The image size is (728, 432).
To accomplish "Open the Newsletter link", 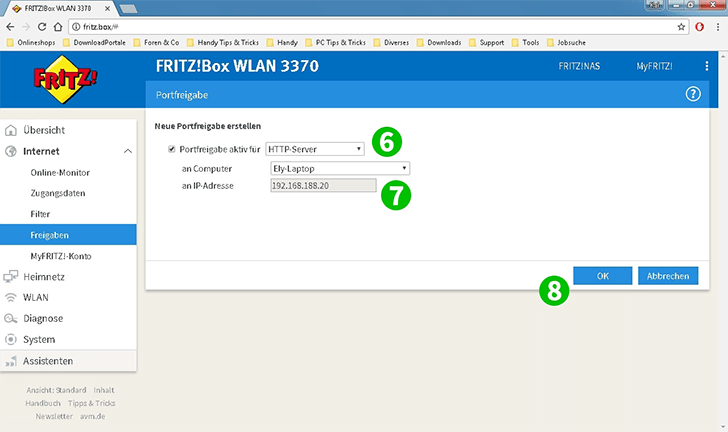I will (x=54, y=416).
